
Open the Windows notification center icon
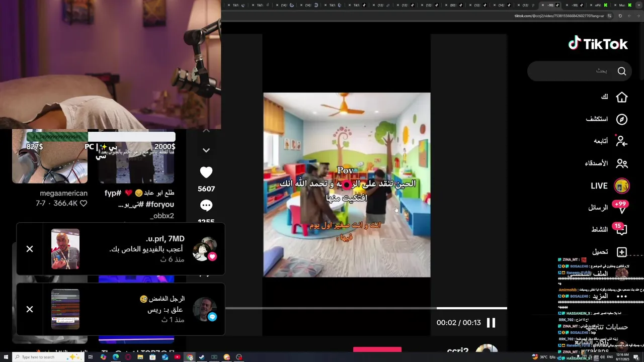(636, 357)
